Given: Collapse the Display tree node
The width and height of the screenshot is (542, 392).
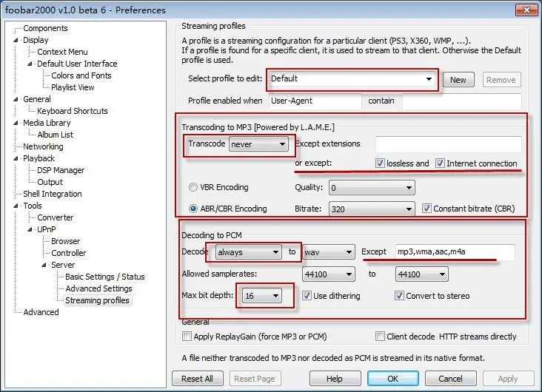Looking at the screenshot, I should pyautogui.click(x=16, y=40).
